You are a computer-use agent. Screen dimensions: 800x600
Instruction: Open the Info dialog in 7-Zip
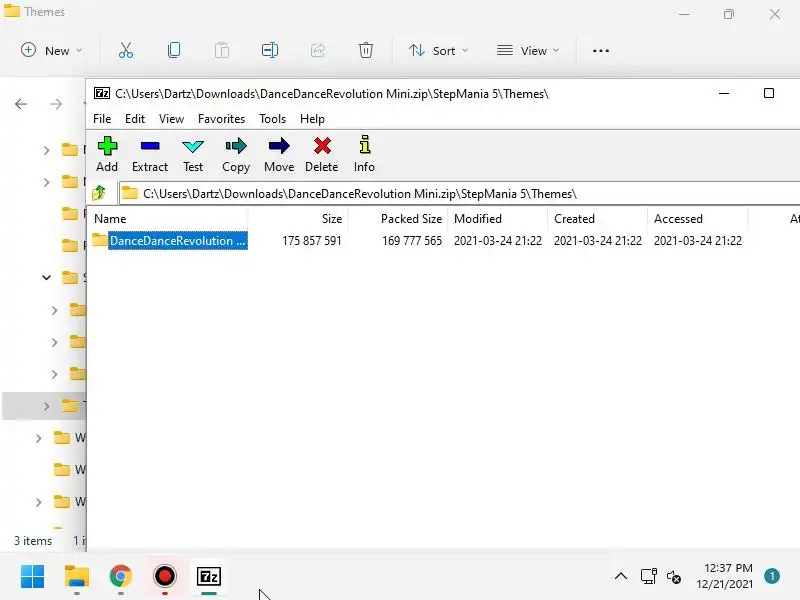[364, 154]
